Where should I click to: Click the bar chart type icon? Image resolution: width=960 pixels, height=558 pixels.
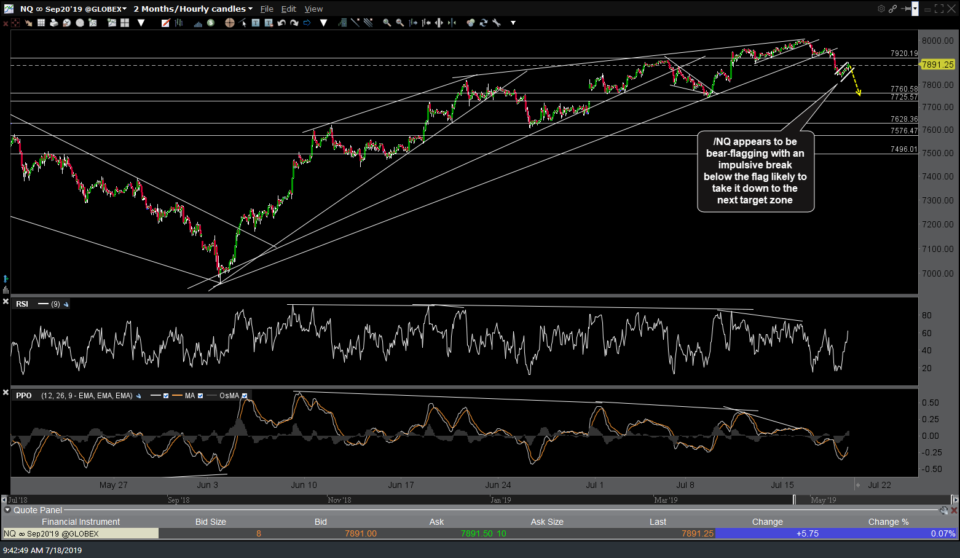(x=179, y=23)
